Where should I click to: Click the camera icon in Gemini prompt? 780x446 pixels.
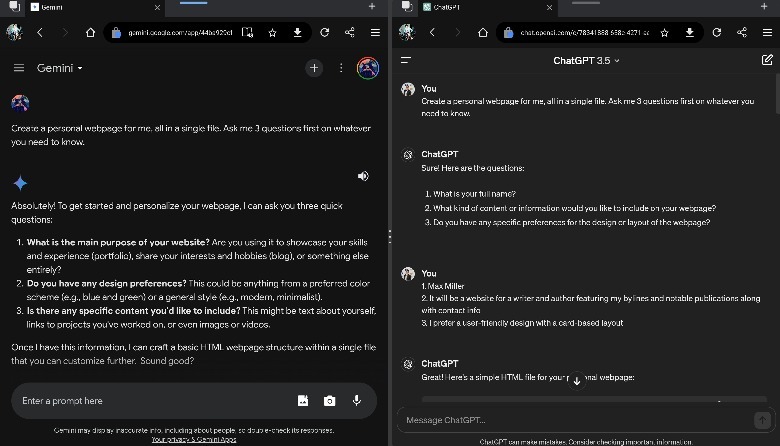[x=329, y=401]
